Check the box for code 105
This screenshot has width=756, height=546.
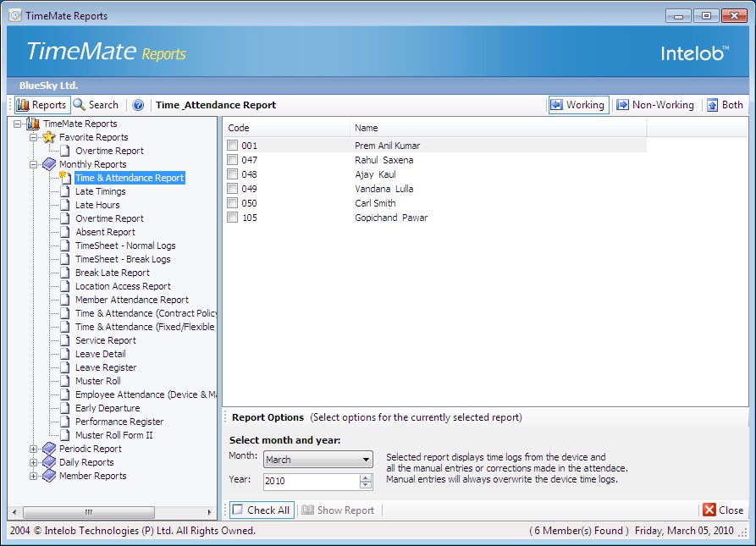point(233,218)
